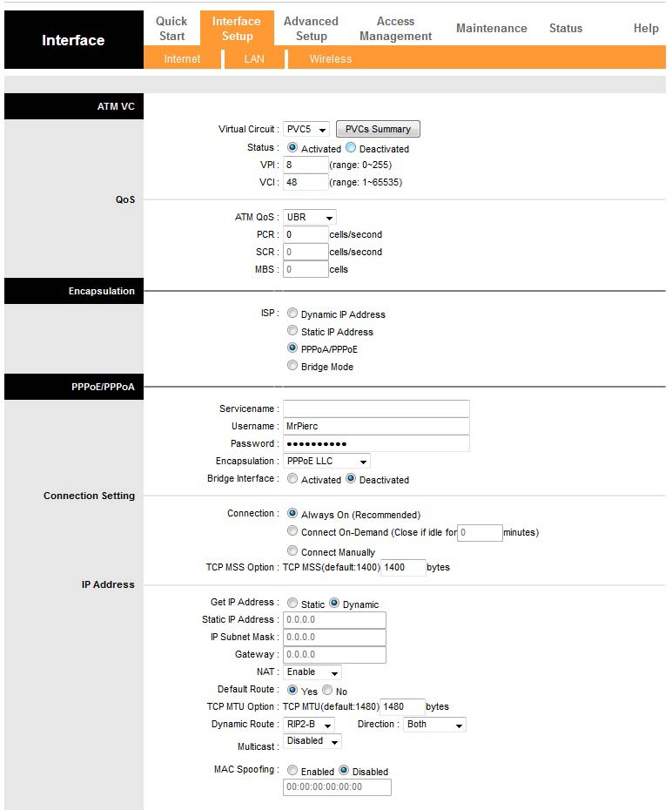The image size is (672, 810).
Task: Open the Encapsulation PPPoE LLC dropdown
Action: click(x=326, y=461)
